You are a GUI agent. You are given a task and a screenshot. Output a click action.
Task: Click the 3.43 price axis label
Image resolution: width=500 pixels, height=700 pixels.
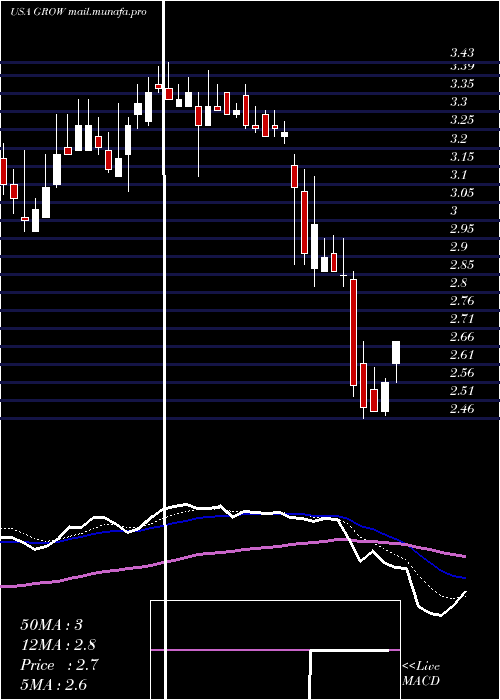coord(462,54)
